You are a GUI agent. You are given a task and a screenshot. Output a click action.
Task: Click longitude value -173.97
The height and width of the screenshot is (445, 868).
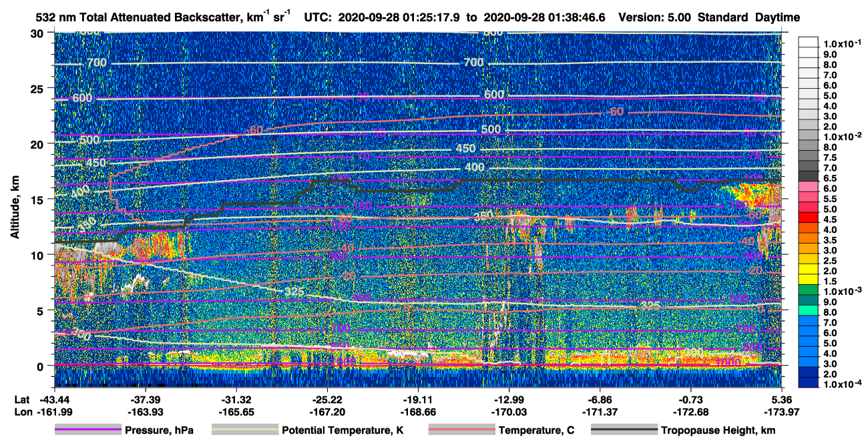pyautogui.click(x=783, y=412)
